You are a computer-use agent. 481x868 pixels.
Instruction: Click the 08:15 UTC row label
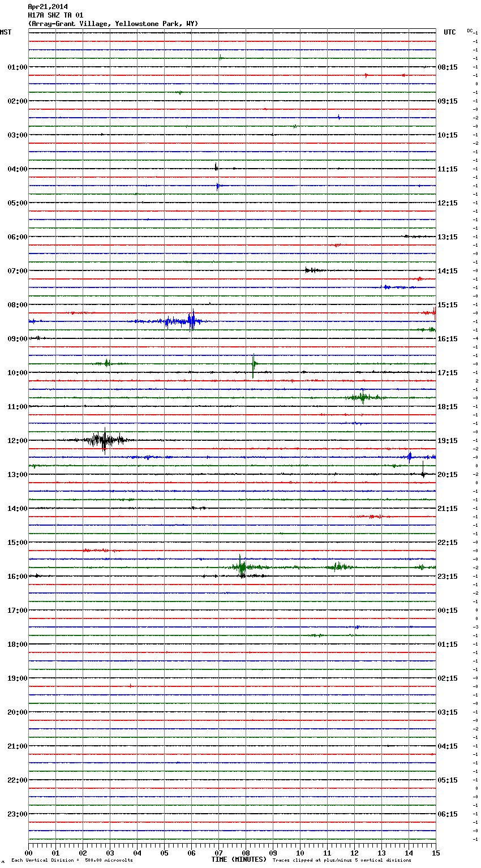click(448, 67)
